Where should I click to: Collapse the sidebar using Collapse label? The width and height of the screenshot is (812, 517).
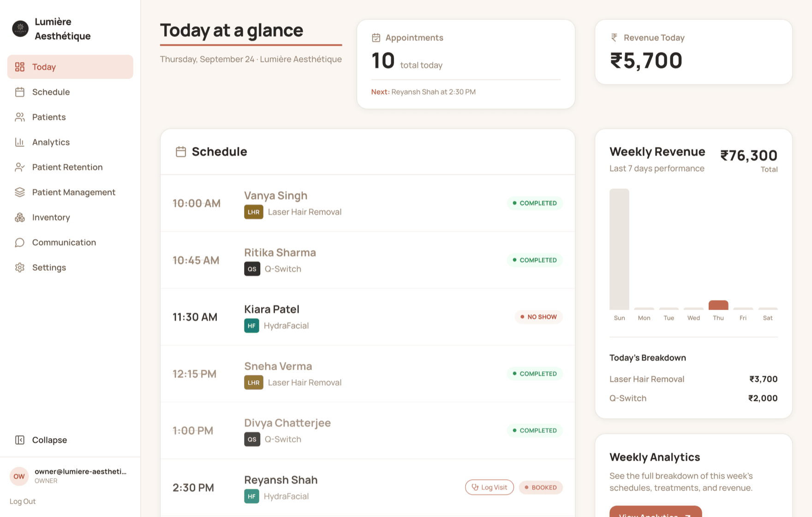pyautogui.click(x=49, y=440)
